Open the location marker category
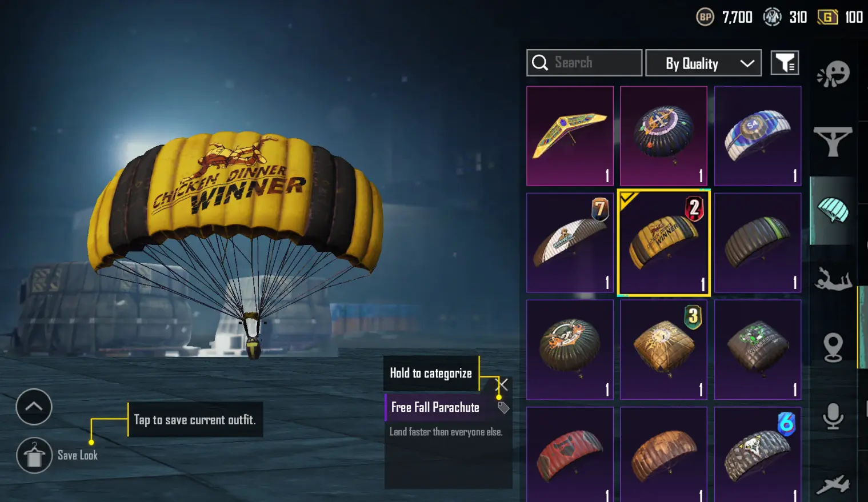 tap(833, 347)
